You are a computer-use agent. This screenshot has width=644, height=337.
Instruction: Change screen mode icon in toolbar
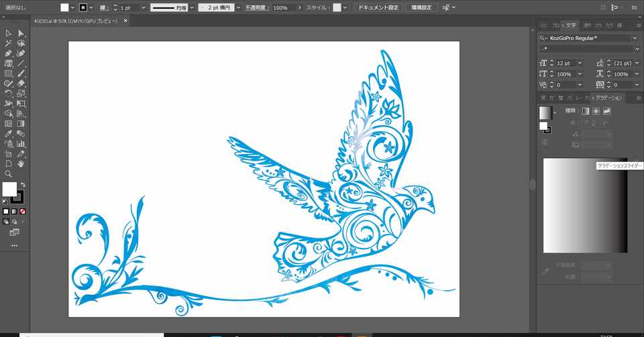(14, 232)
